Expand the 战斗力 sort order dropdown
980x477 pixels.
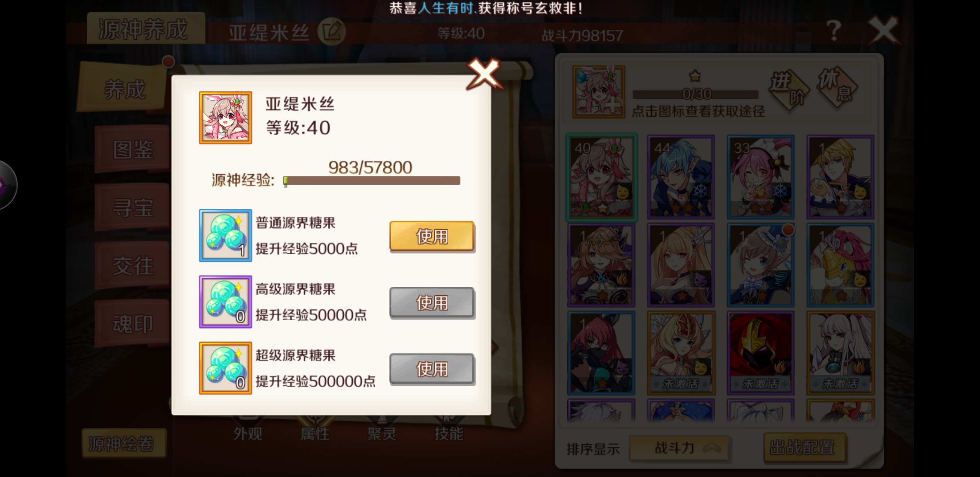679,448
